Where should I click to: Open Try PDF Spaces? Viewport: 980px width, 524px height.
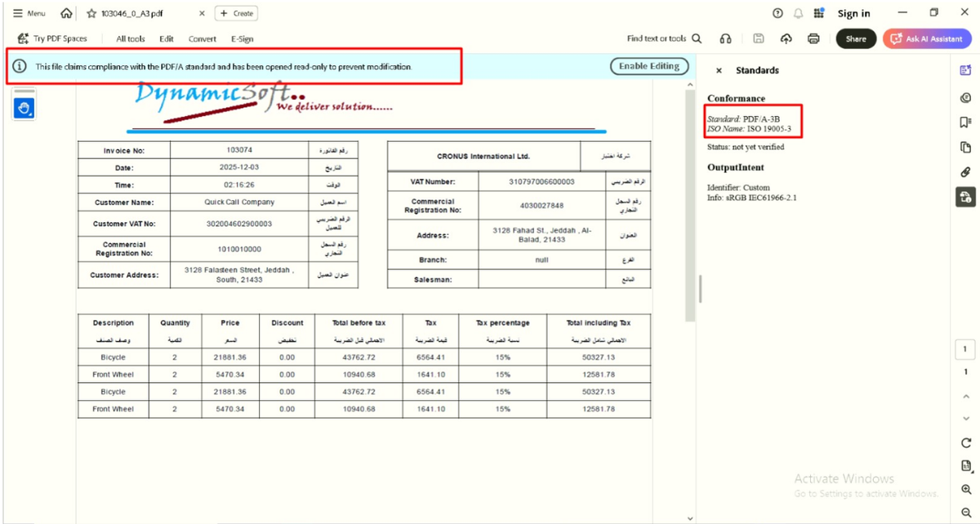pos(52,38)
